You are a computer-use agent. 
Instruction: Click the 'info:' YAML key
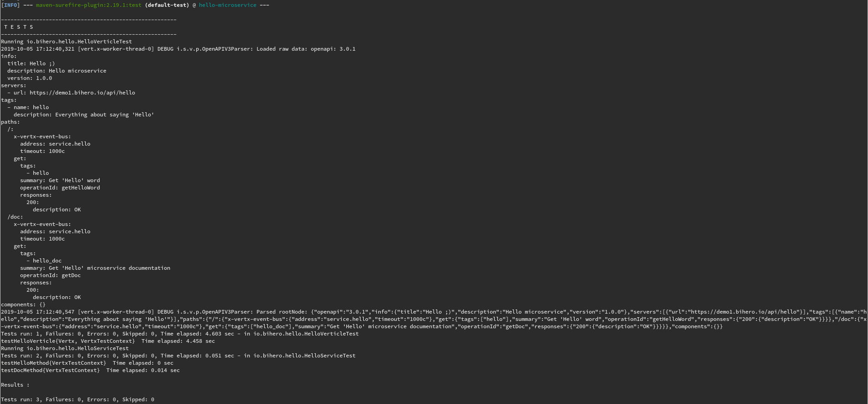click(x=9, y=56)
